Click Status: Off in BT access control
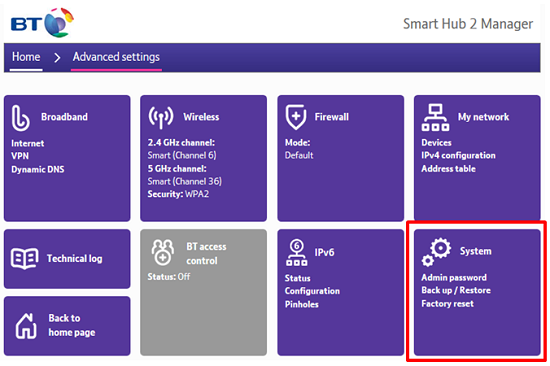This screenshot has height=366, width=550. (169, 277)
